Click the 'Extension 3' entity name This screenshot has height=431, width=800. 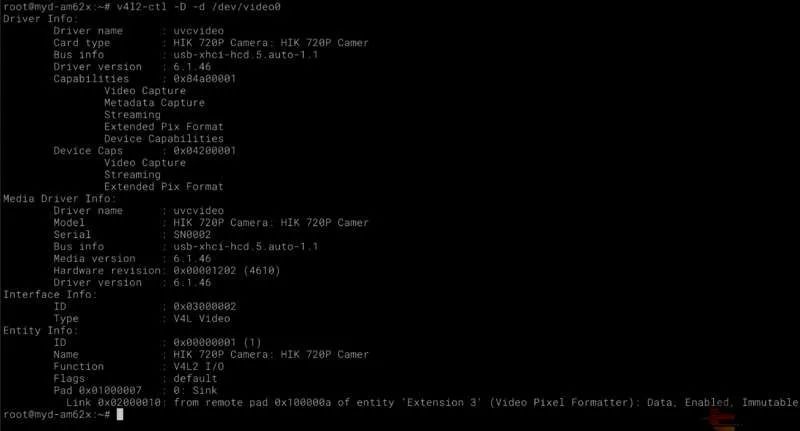(442, 402)
